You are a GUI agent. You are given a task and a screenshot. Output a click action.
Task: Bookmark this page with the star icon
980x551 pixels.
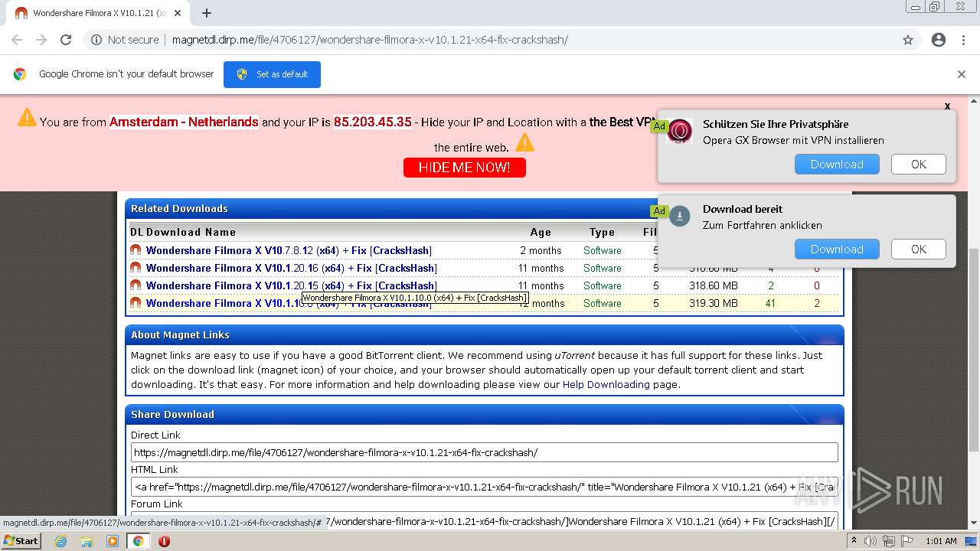pyautogui.click(x=908, y=40)
